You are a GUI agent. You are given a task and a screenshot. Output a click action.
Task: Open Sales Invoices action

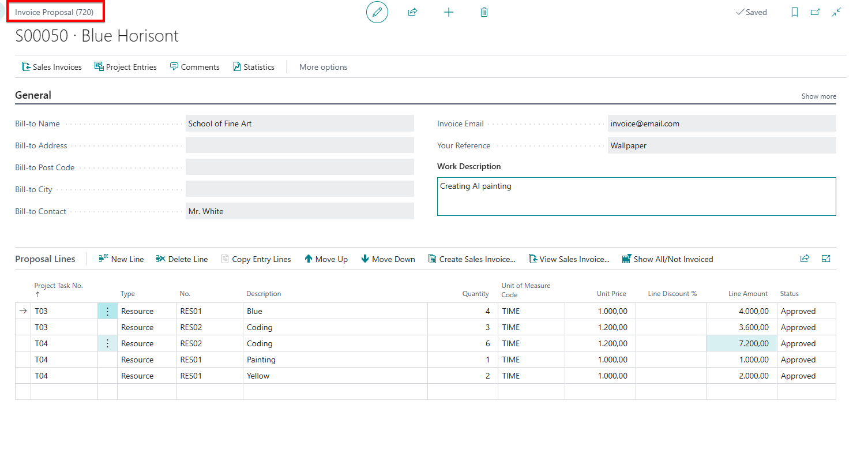click(x=52, y=67)
